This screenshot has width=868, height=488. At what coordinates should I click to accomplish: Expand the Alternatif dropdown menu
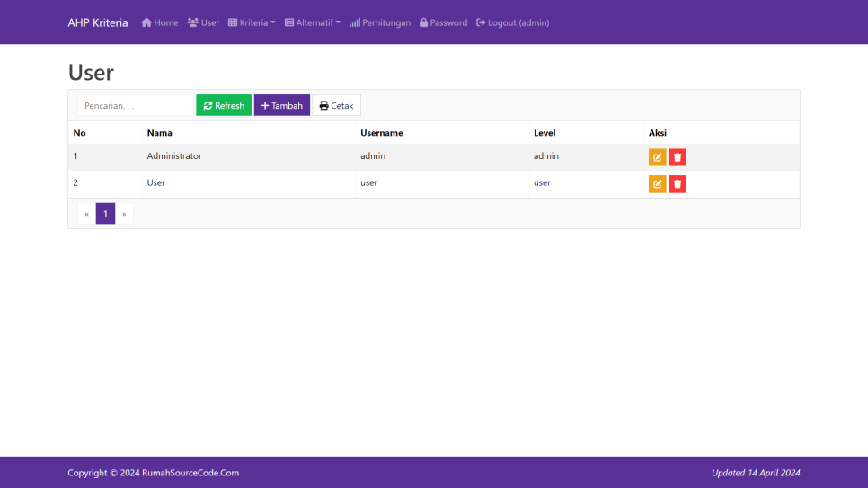pyautogui.click(x=313, y=22)
